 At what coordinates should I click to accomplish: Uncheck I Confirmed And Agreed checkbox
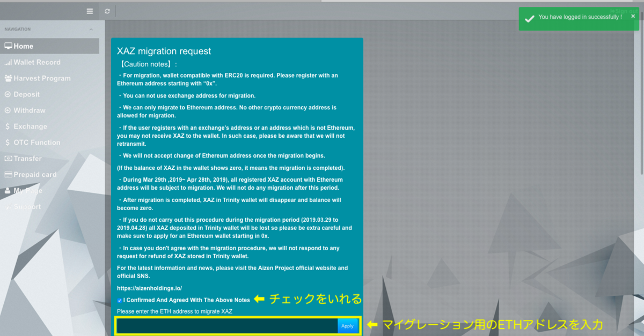119,301
